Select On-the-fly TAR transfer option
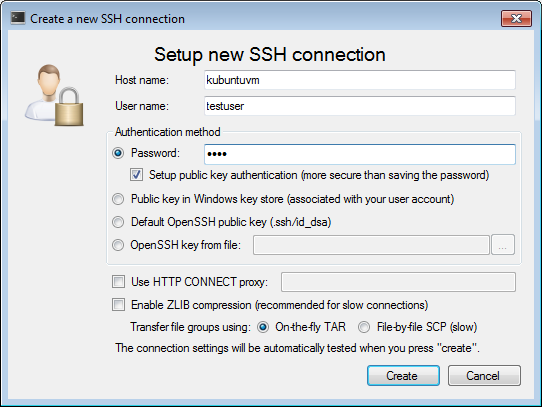This screenshot has height=407, width=542. (x=263, y=327)
